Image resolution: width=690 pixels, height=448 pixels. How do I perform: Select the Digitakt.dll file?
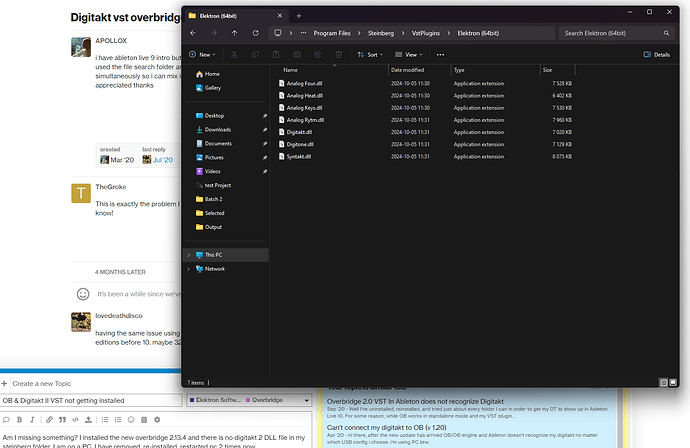pyautogui.click(x=299, y=132)
